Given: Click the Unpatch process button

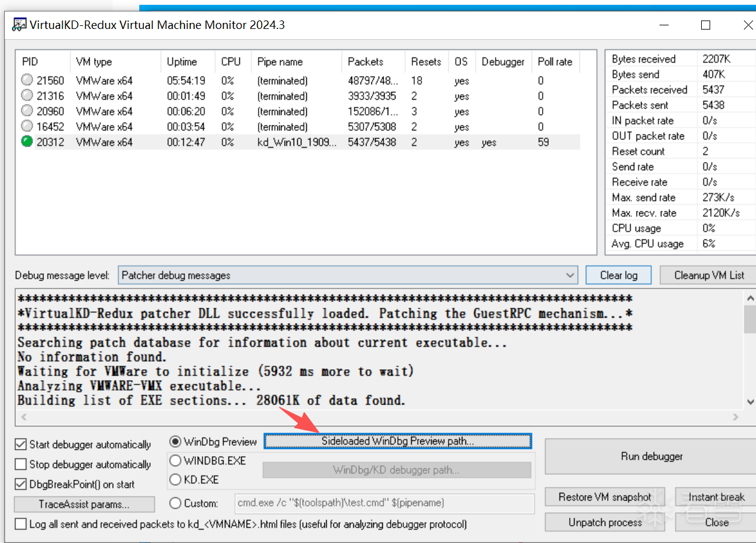Looking at the screenshot, I should pyautogui.click(x=605, y=522).
